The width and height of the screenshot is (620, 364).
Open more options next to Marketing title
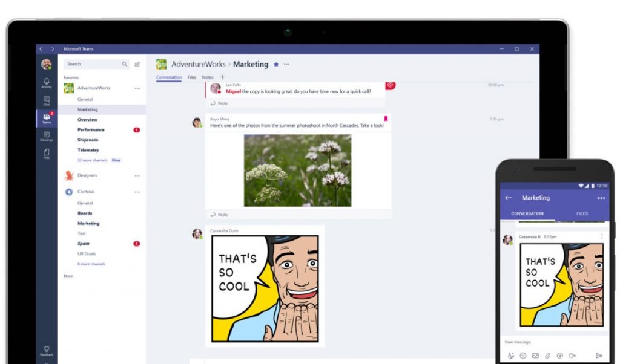tap(286, 64)
